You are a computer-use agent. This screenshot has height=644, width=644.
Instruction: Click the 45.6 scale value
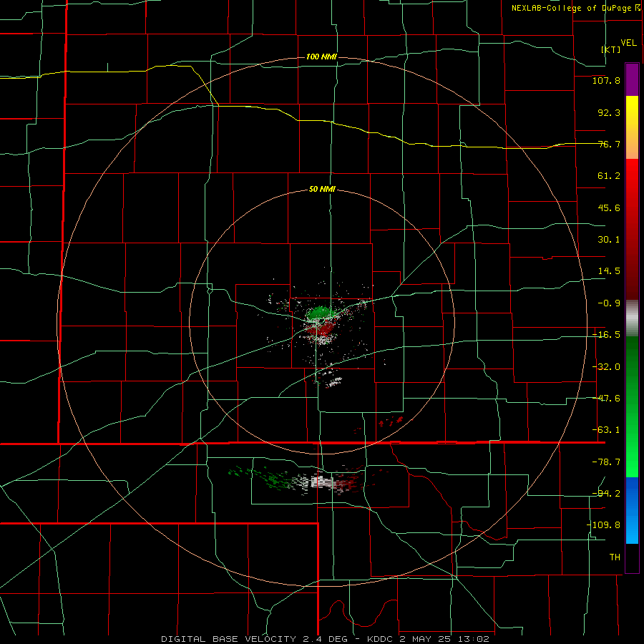[609, 208]
